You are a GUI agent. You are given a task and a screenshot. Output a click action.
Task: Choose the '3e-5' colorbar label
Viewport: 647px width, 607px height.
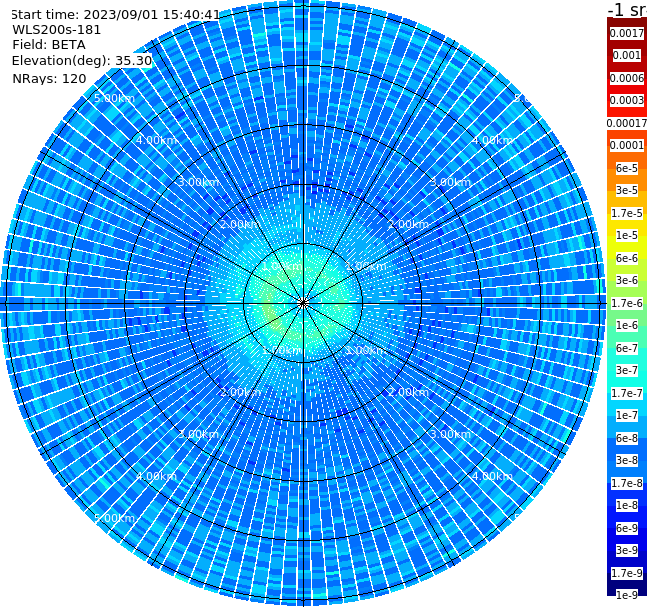(626, 190)
